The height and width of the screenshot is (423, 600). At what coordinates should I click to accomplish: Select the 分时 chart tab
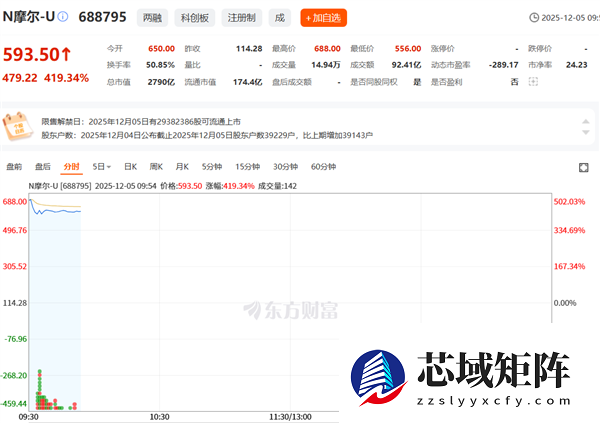point(72,167)
